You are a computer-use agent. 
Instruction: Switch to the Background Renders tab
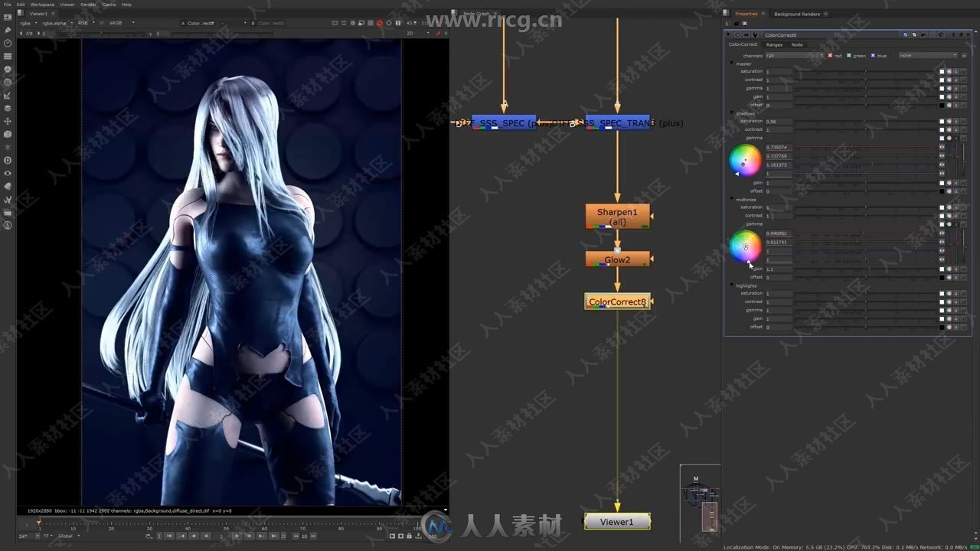point(797,14)
